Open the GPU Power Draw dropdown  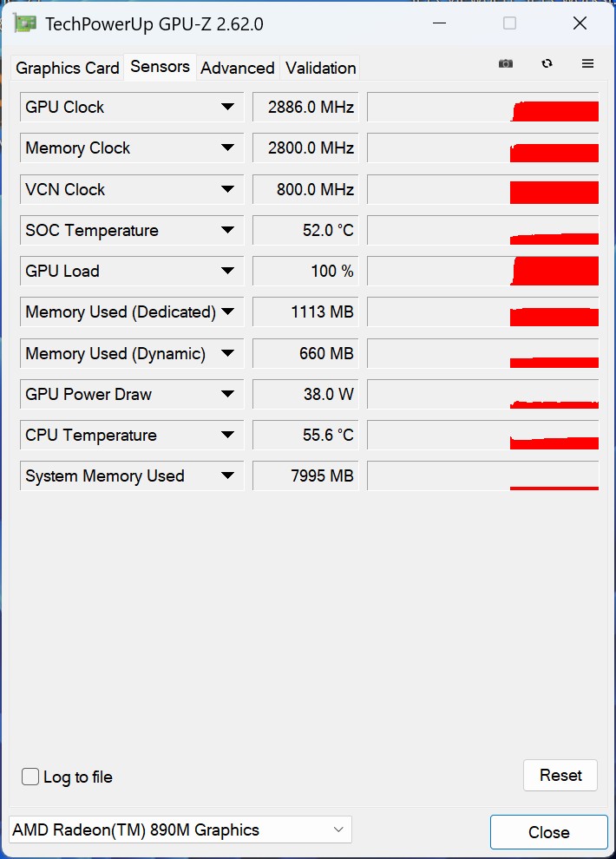pyautogui.click(x=227, y=395)
